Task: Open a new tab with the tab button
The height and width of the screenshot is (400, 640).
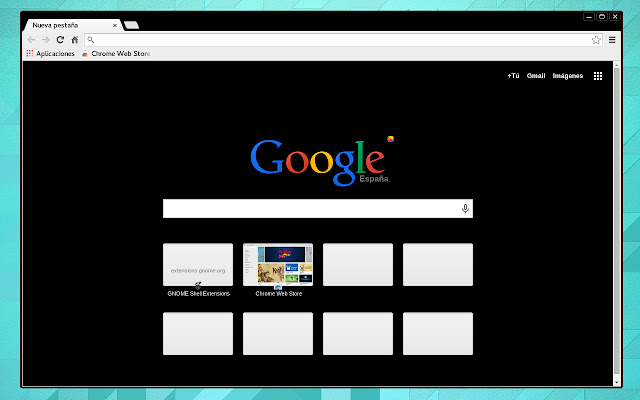Action: pos(131,25)
